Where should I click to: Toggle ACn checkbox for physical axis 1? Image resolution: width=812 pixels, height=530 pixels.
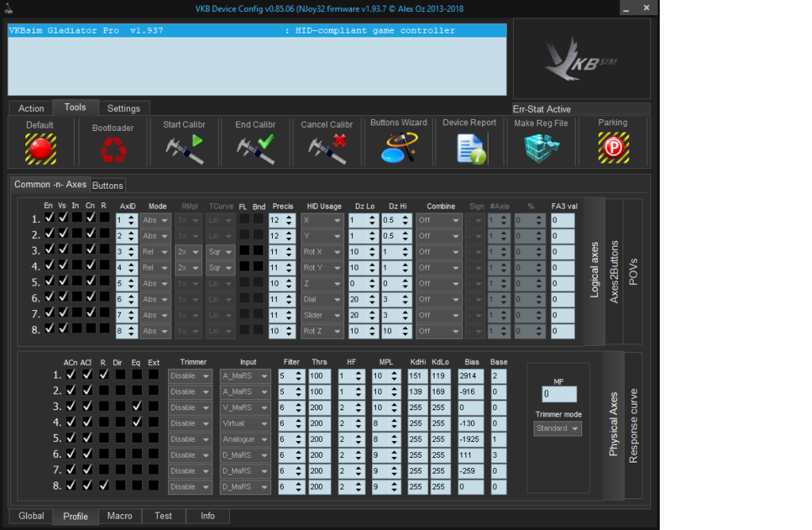(x=71, y=374)
